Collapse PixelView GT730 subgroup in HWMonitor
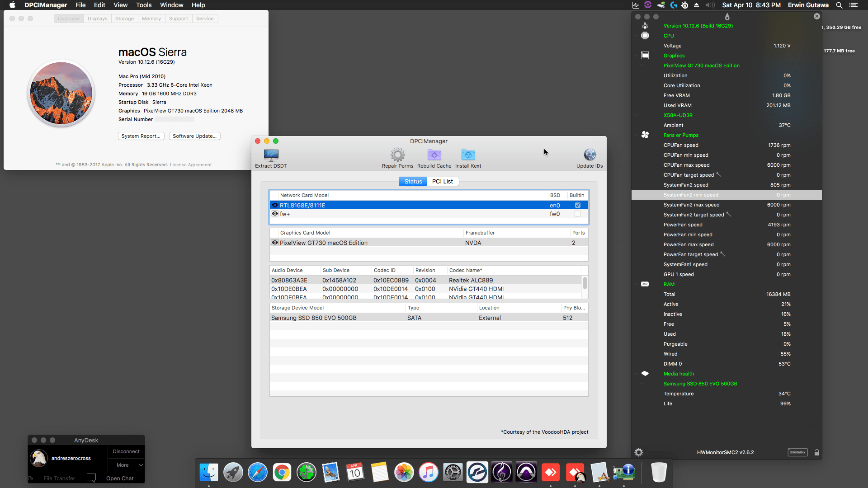 tap(642, 66)
